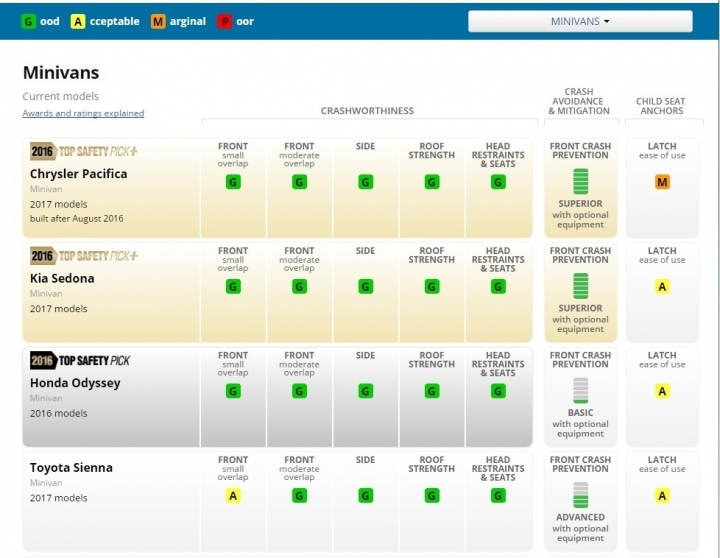Click Toyota Sienna '2017 models' text
The image size is (720, 558).
58,498
